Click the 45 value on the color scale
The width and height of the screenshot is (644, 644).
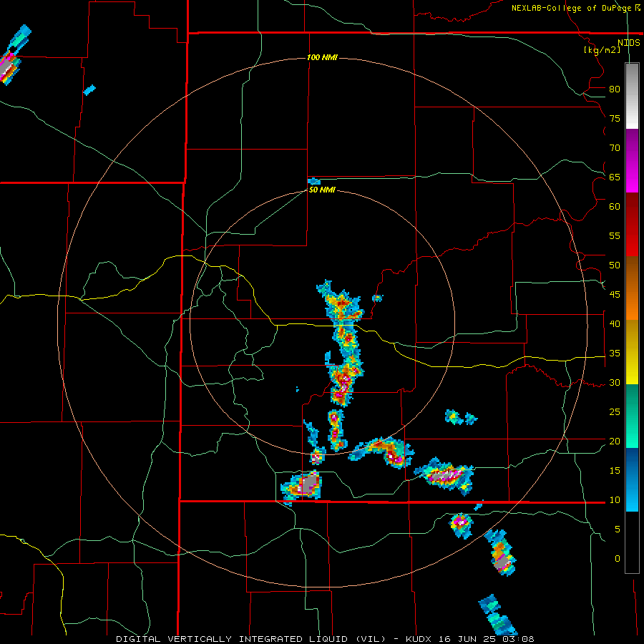point(615,295)
